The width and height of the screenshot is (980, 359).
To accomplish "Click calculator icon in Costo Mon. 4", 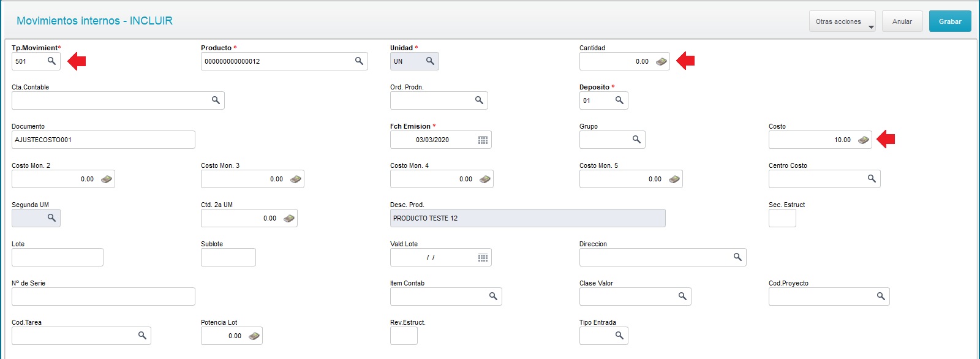I will pyautogui.click(x=484, y=179).
